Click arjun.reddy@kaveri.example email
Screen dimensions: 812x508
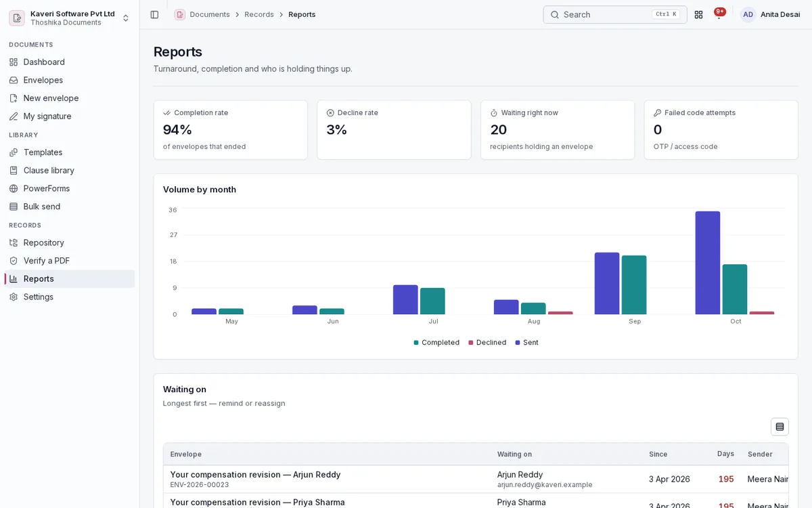pos(545,485)
